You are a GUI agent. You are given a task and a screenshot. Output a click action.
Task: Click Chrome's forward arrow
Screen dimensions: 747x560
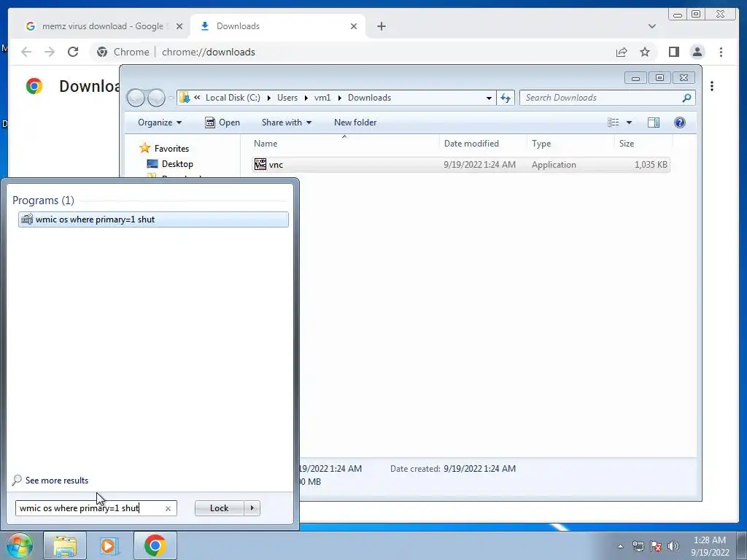pos(50,52)
